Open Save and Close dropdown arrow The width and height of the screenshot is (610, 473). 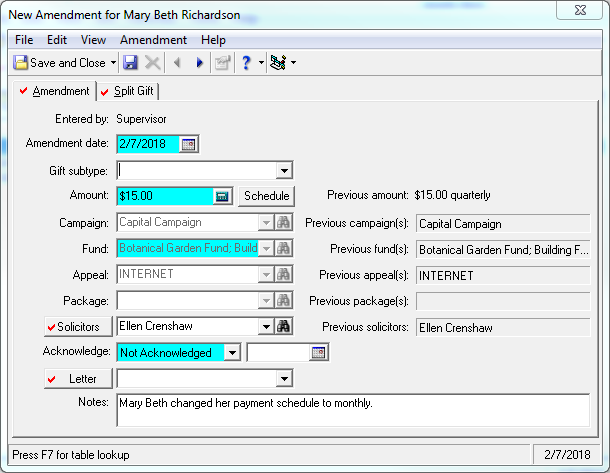coord(113,62)
